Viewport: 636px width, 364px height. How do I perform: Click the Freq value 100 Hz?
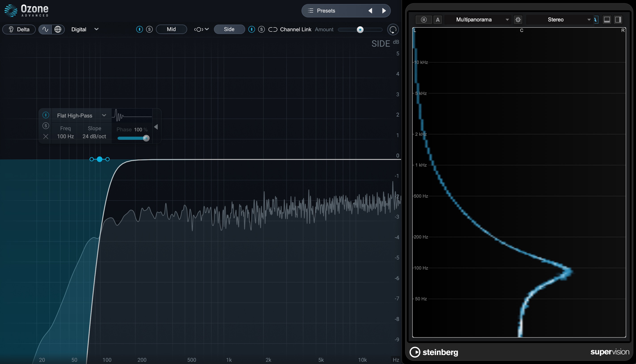65,136
